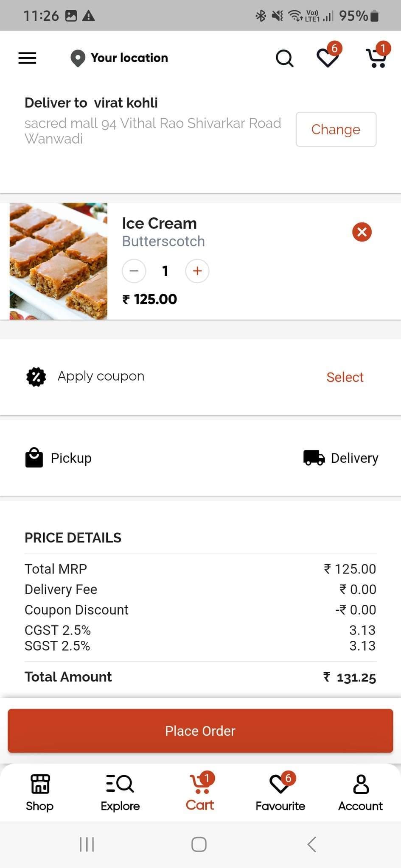Viewport: 401px width, 868px height.
Task: Choose the Pickup option
Action: coord(59,458)
